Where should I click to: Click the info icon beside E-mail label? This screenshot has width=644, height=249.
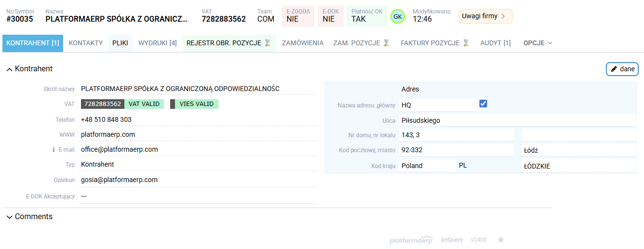coord(54,150)
